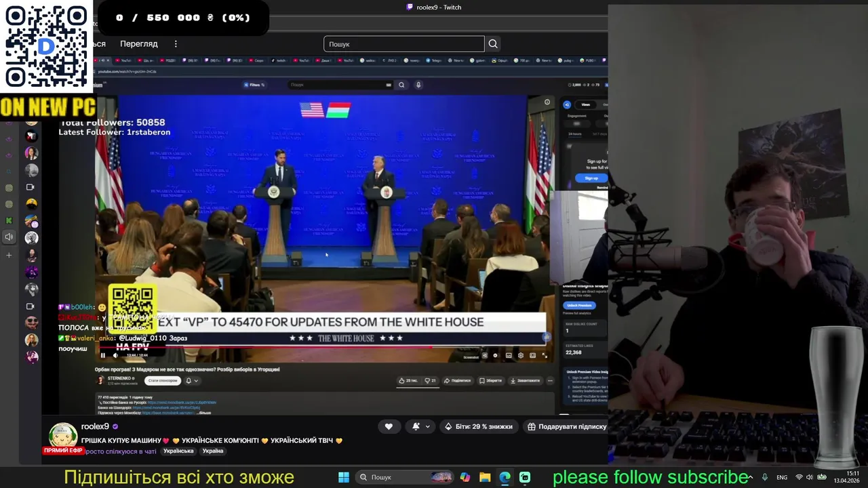Click the blue Sign up button in sidebar
Viewport: 868px width, 488px height.
click(x=591, y=178)
